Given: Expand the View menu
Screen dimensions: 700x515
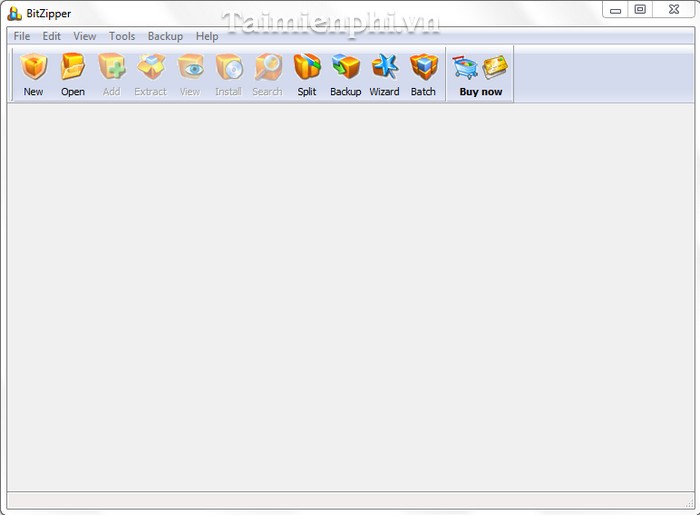Looking at the screenshot, I should 85,36.
